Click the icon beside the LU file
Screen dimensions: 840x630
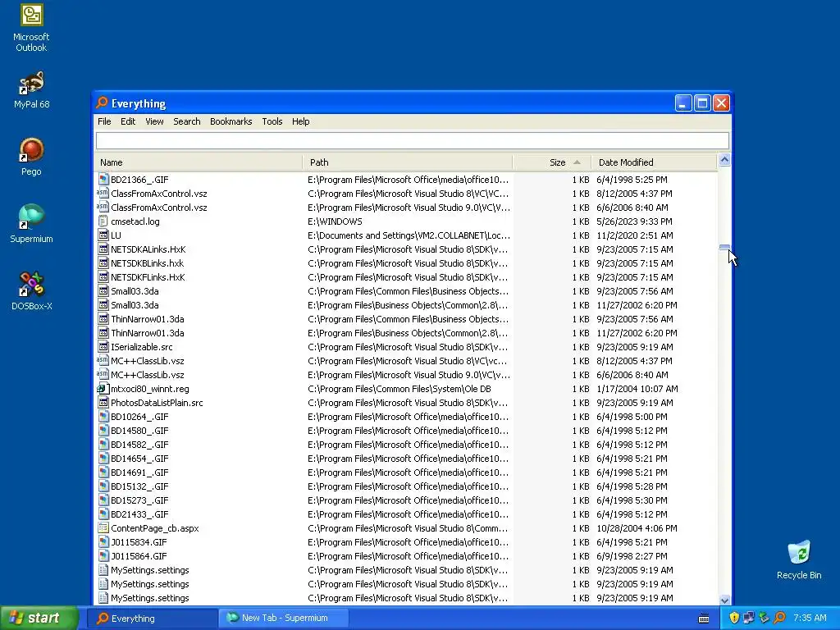103,235
